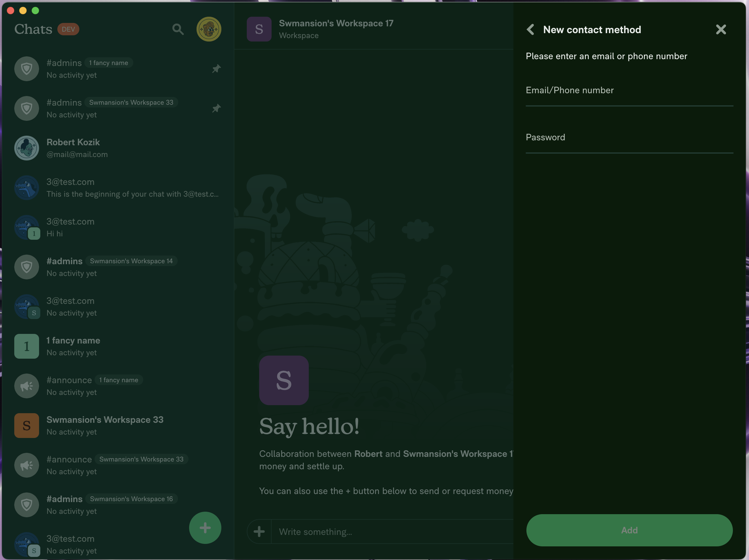Click the plus attachment icon beside message box

[x=259, y=531]
